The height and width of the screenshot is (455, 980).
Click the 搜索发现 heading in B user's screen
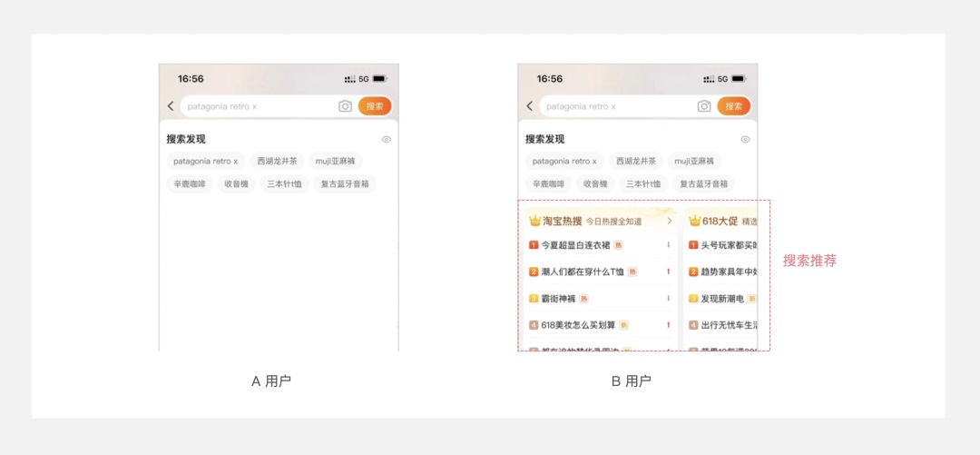click(x=544, y=139)
